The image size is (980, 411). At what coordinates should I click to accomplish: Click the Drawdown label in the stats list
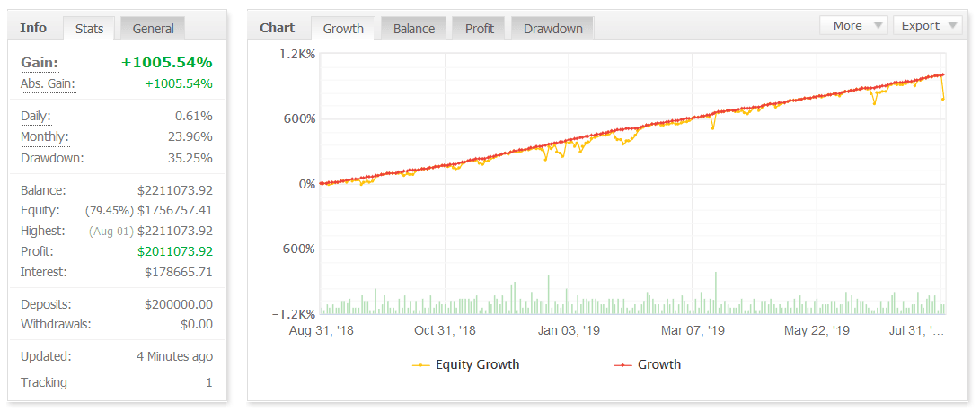[x=52, y=158]
